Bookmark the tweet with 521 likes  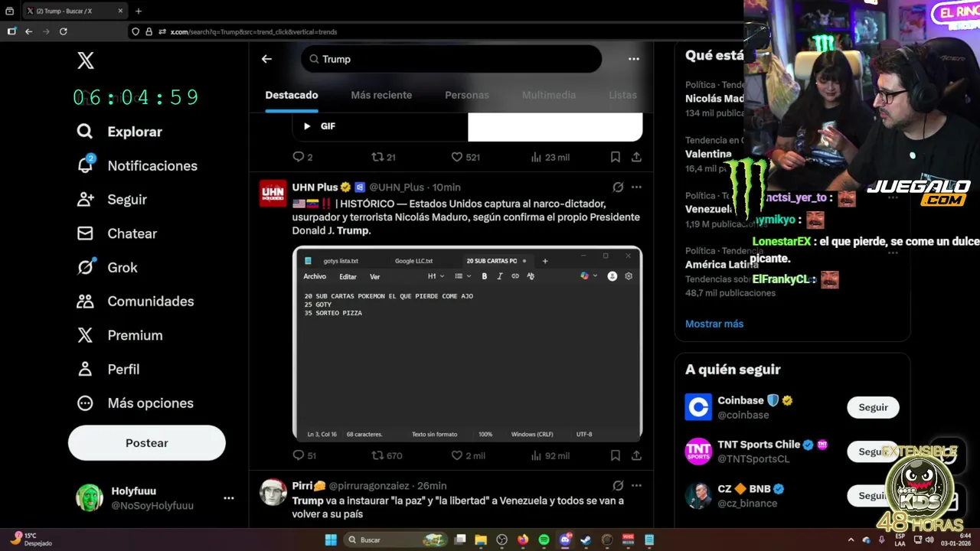coord(615,157)
